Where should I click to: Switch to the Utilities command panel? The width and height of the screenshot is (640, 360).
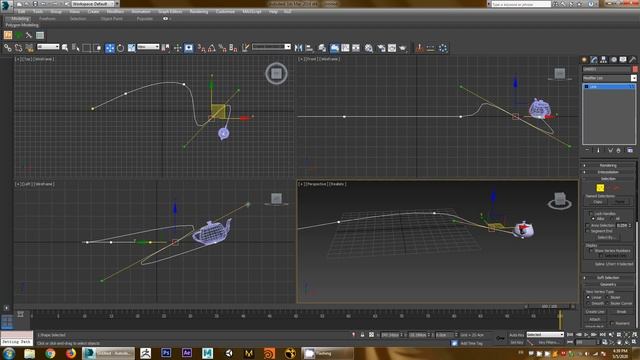pyautogui.click(x=632, y=60)
